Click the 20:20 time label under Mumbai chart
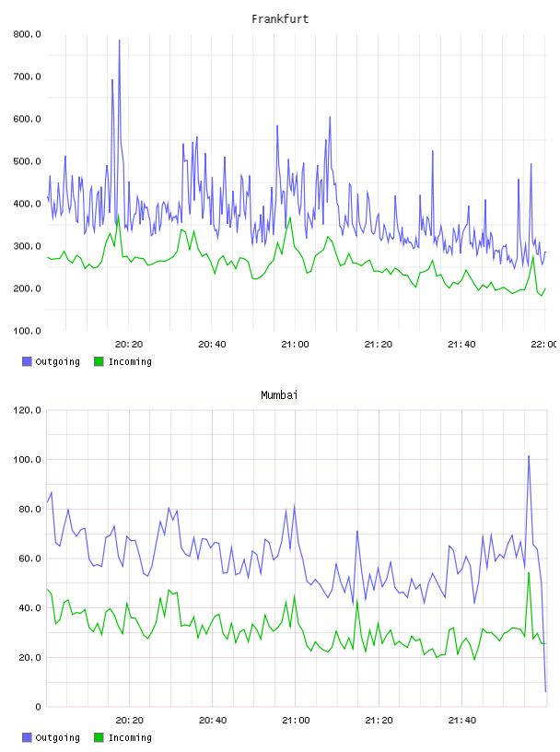This screenshot has width=560, height=752. coord(130,721)
